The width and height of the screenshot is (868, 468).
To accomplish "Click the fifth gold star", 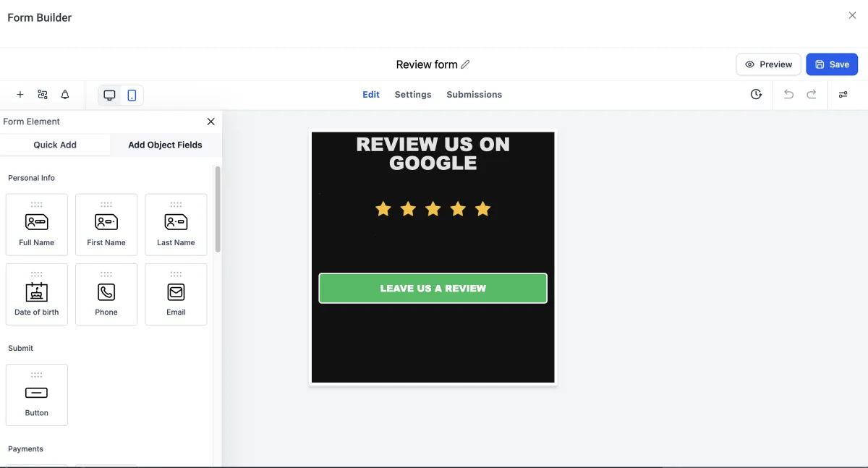I will click(483, 209).
